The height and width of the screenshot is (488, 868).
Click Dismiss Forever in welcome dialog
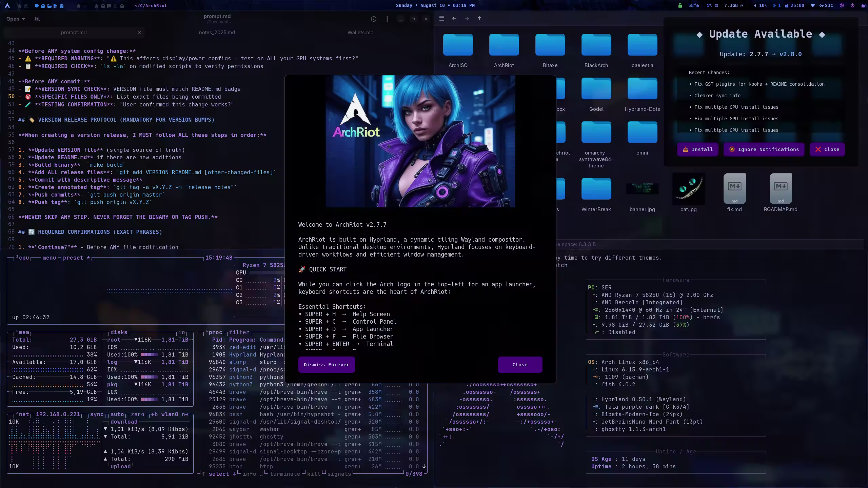(x=326, y=365)
